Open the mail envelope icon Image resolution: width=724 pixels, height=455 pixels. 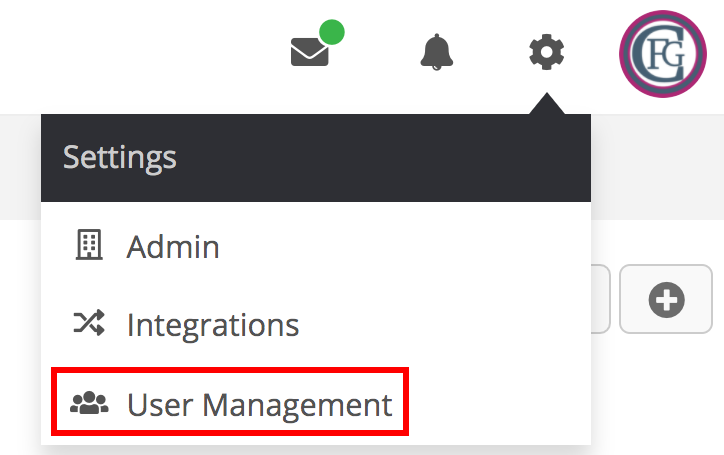click(x=309, y=52)
